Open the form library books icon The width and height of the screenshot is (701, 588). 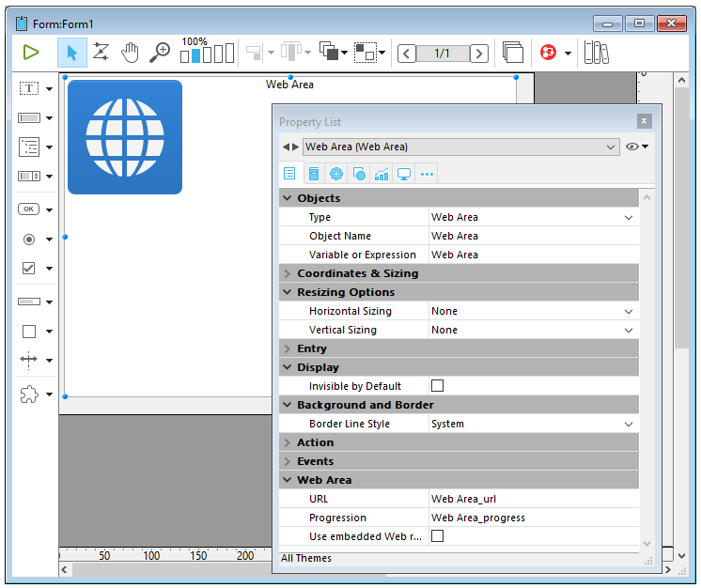click(596, 53)
